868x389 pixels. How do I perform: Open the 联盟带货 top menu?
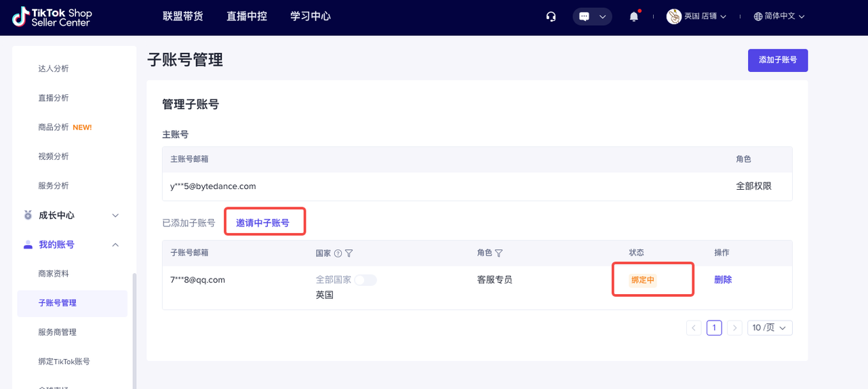point(183,16)
